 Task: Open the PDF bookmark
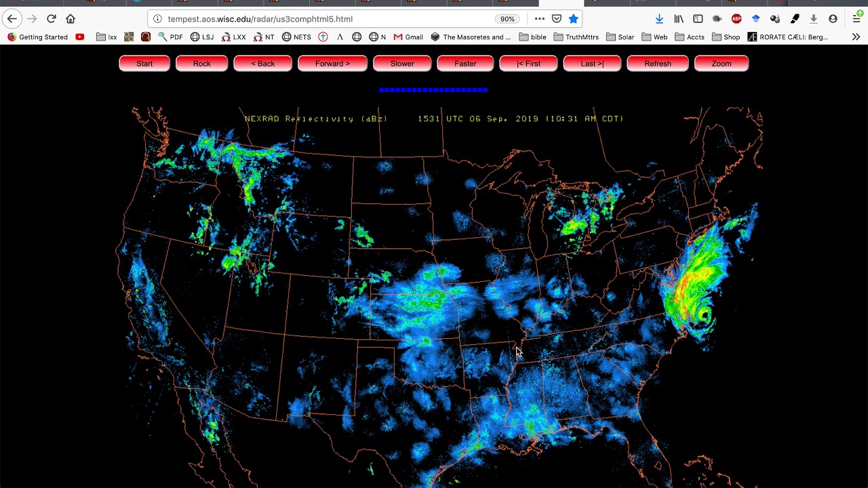170,37
